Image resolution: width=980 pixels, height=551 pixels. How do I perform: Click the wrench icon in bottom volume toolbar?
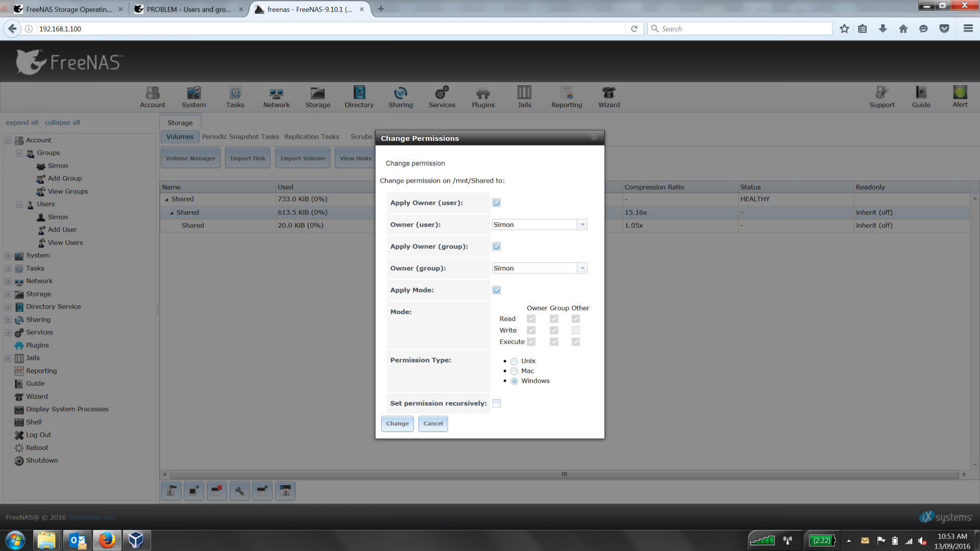click(239, 491)
